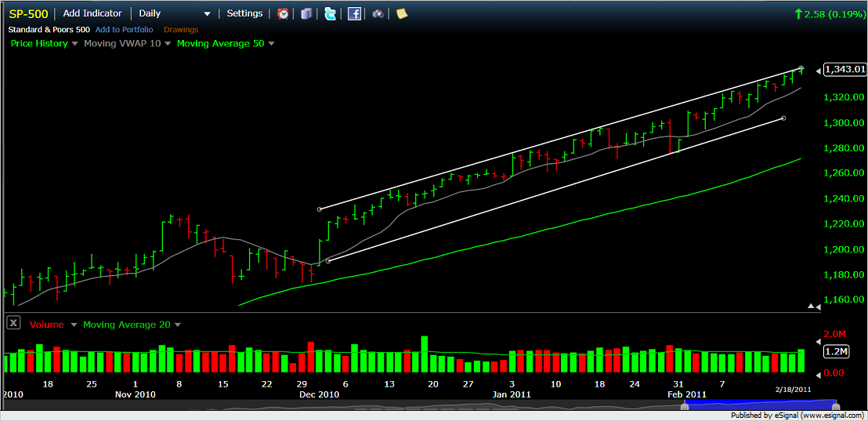Expand the Moving VWAP 10 dropdown arrow
The height and width of the screenshot is (421, 868).
[x=168, y=44]
